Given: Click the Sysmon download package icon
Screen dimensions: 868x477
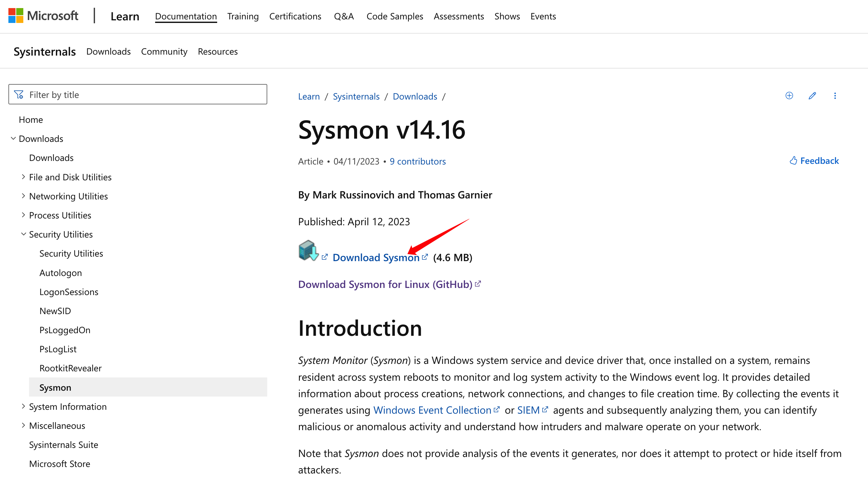Looking at the screenshot, I should click(x=308, y=250).
